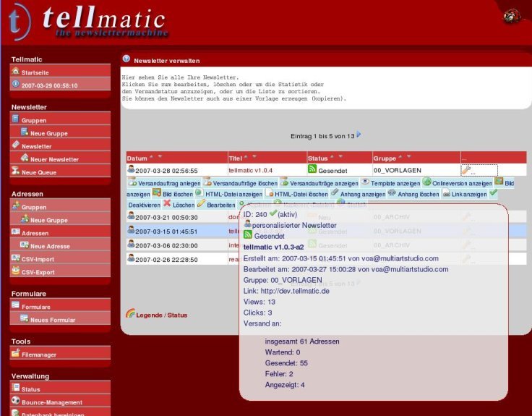532x416 pixels.
Task: Click the tellmatic logo in the header
Action: (x=88, y=21)
